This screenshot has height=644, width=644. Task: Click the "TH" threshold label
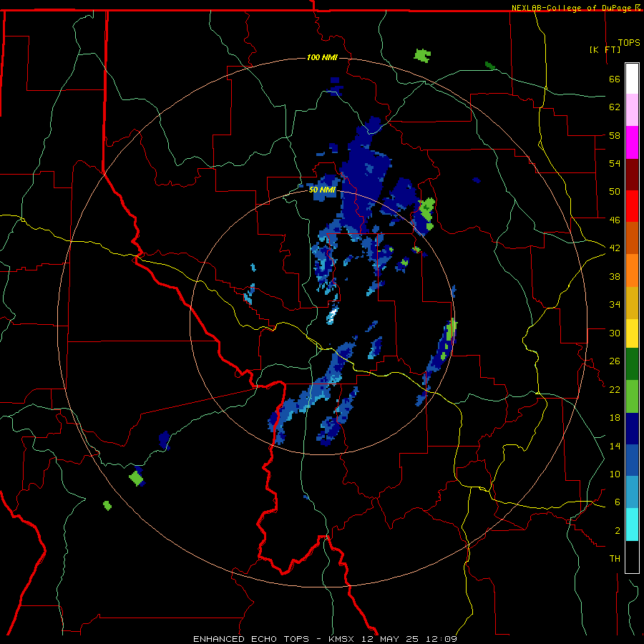[615, 559]
